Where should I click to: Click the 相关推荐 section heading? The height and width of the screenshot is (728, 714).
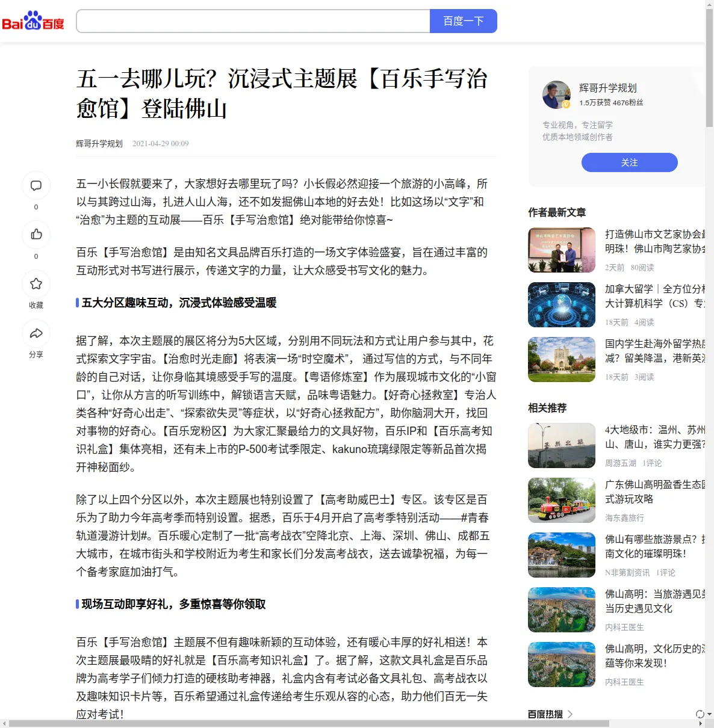pyautogui.click(x=547, y=408)
